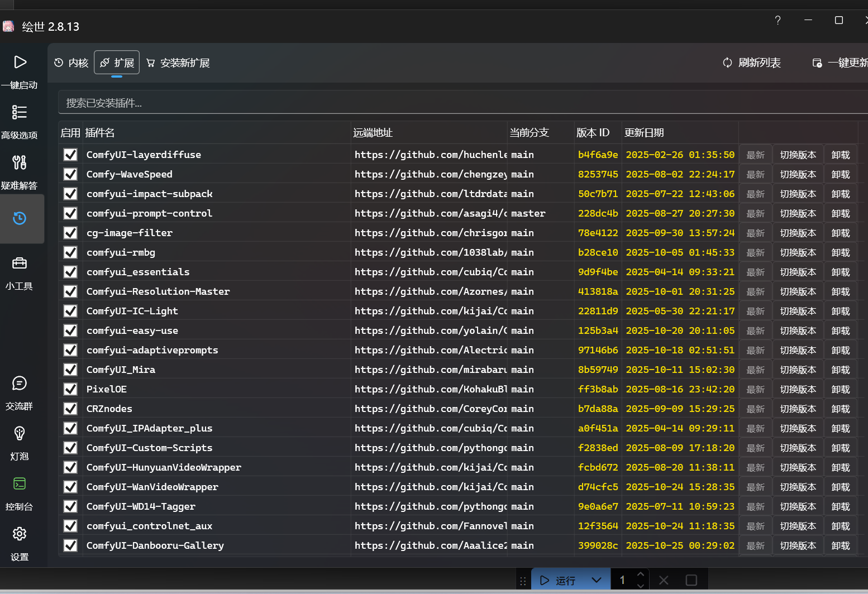
Task: Expand the 运行 button dropdown arrow
Action: 597,580
